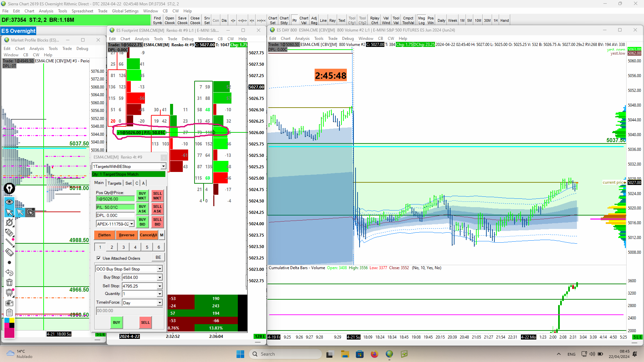The width and height of the screenshot is (644, 362).
Task: Click the undo arrow icon
Action: point(9,273)
